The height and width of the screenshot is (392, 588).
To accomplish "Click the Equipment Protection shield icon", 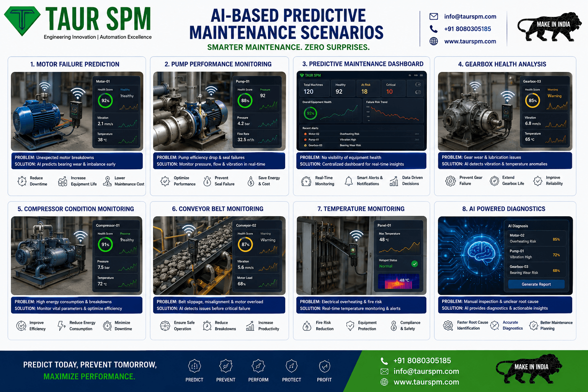I will point(350,326).
